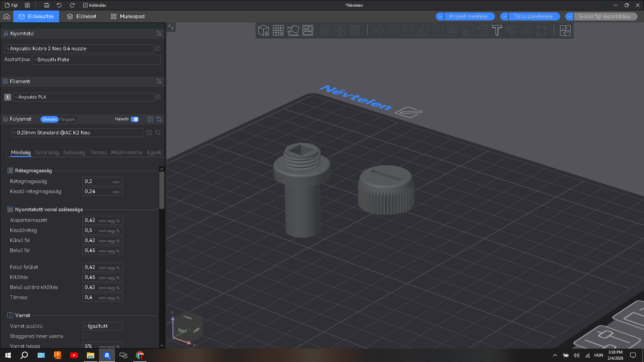644x362 pixels.
Task: Search process settings with magnifier icon
Action: pyautogui.click(x=158, y=133)
